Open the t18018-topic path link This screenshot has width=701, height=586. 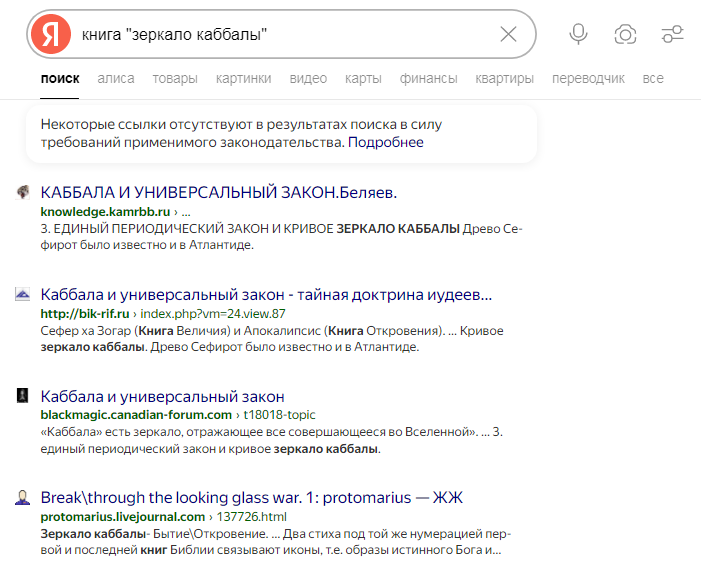coord(279,415)
